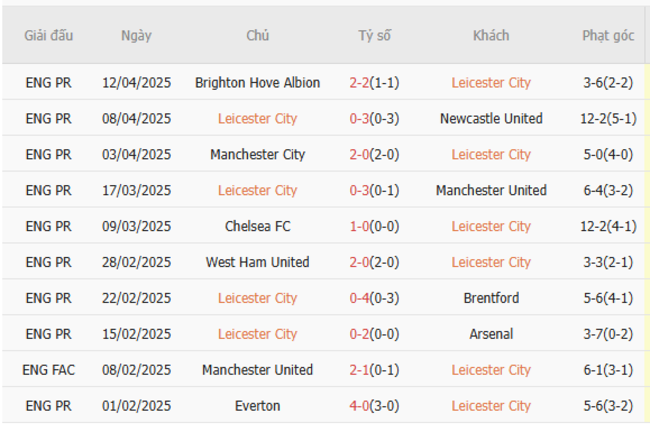Screen dimensions: 650x432
Task: Click the 12/04/2025 match date
Action: click(136, 83)
